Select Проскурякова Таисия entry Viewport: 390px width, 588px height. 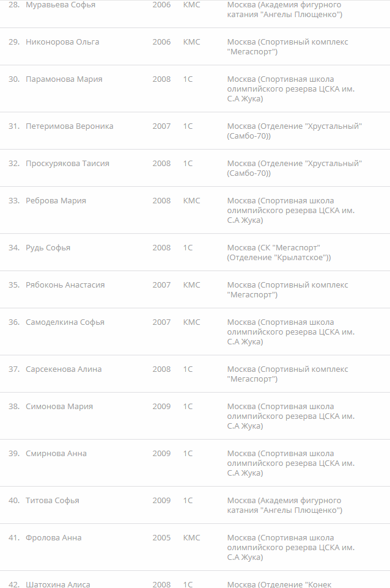pyautogui.click(x=68, y=164)
